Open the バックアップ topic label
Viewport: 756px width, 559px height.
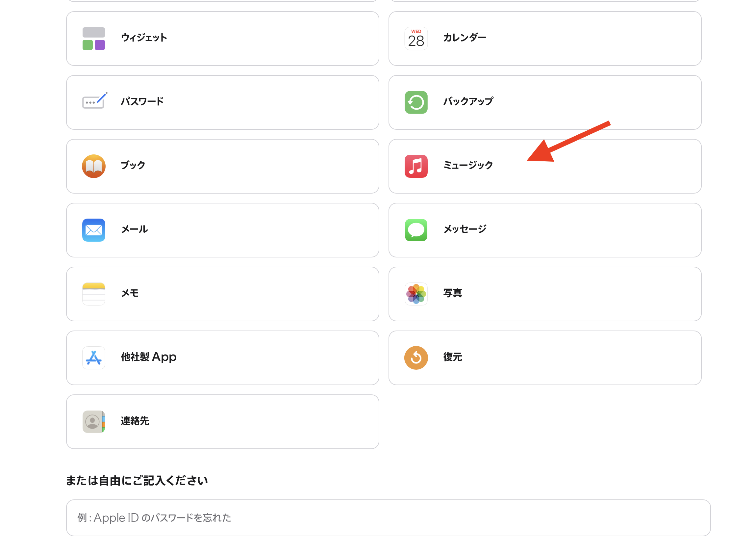[x=468, y=101]
